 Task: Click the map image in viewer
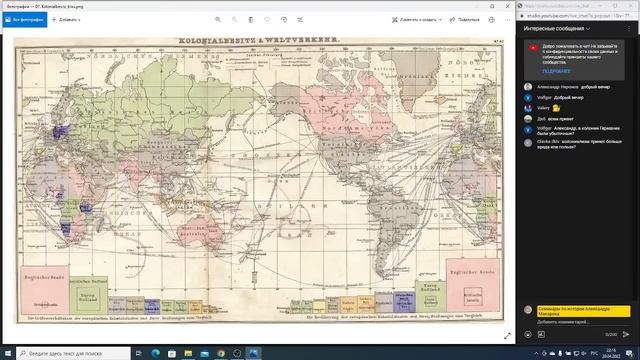pos(259,180)
